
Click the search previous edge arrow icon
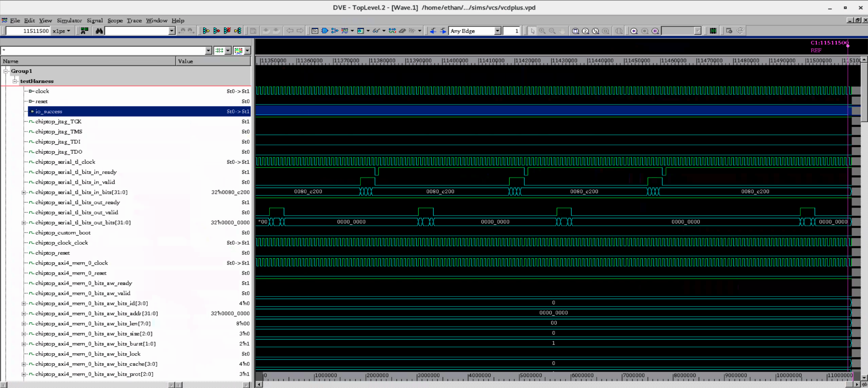[433, 31]
